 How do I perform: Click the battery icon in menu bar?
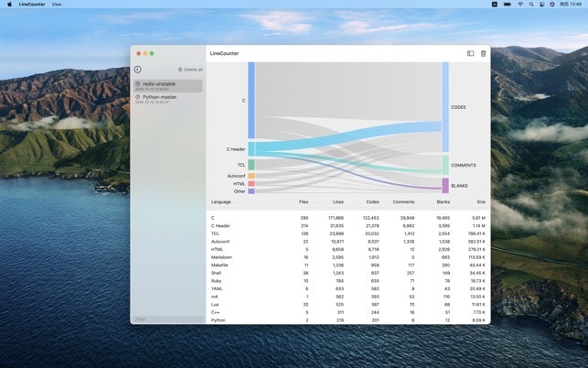508,5
